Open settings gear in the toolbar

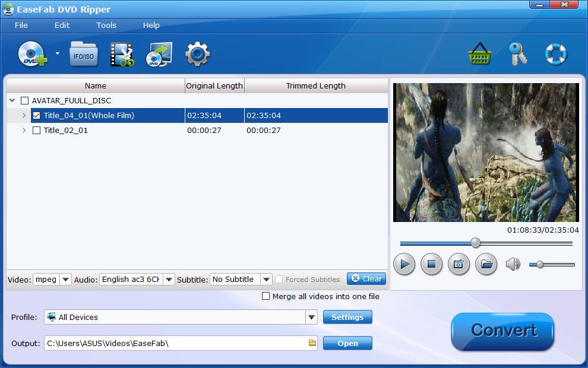(197, 55)
